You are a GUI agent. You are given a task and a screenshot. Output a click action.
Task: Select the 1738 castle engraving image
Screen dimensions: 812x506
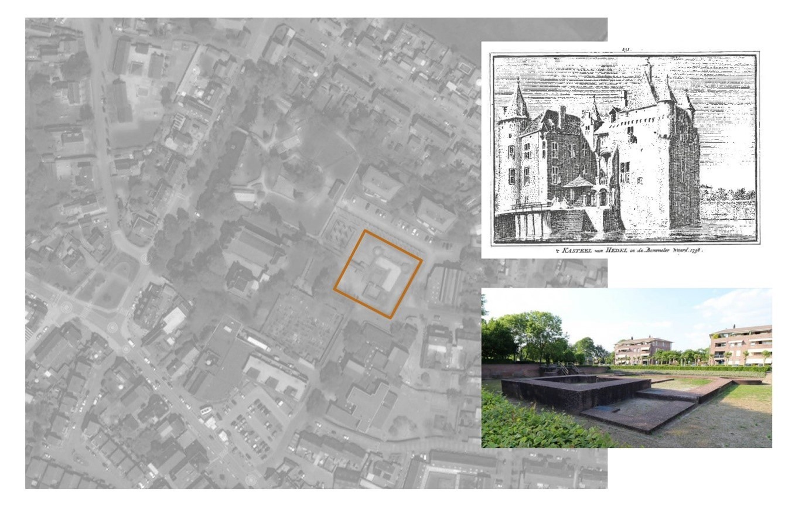625,148
